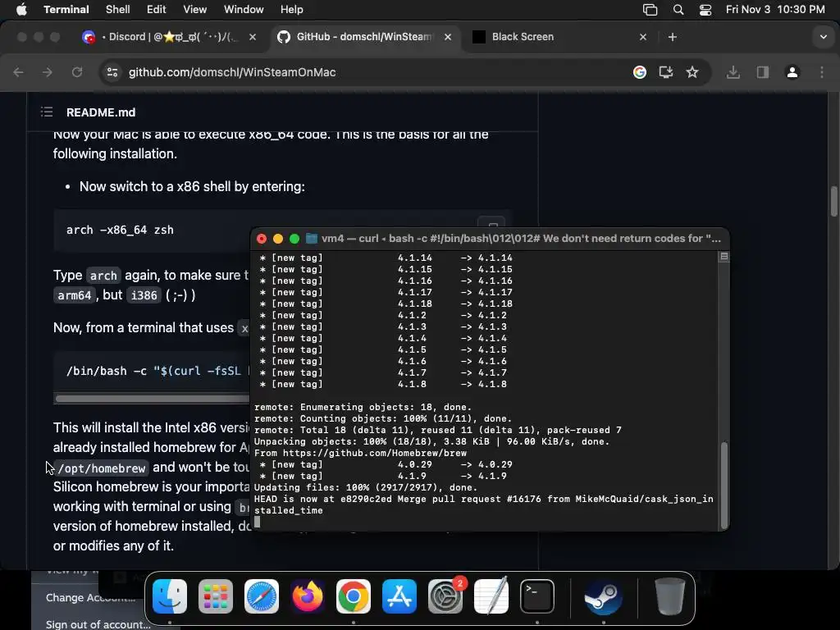Open the README outline list icon

coord(47,112)
